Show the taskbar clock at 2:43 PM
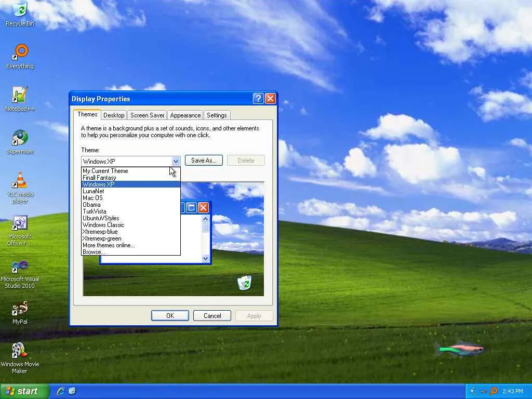Viewport: 532px width, 399px height. [512, 391]
